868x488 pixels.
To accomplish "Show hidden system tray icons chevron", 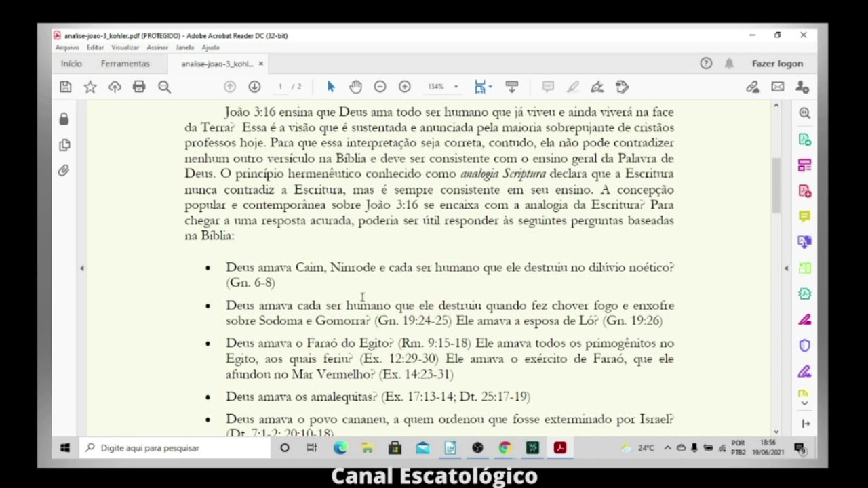I will point(667,448).
